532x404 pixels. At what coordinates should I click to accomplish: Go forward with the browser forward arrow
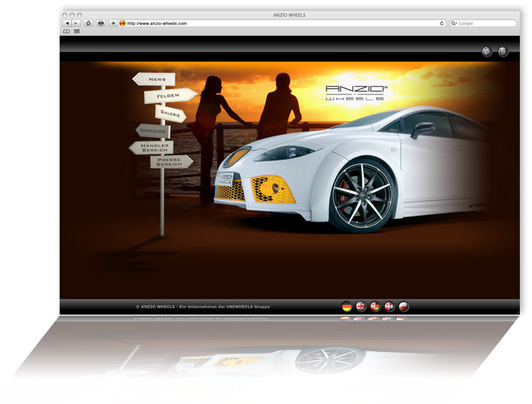[x=76, y=23]
